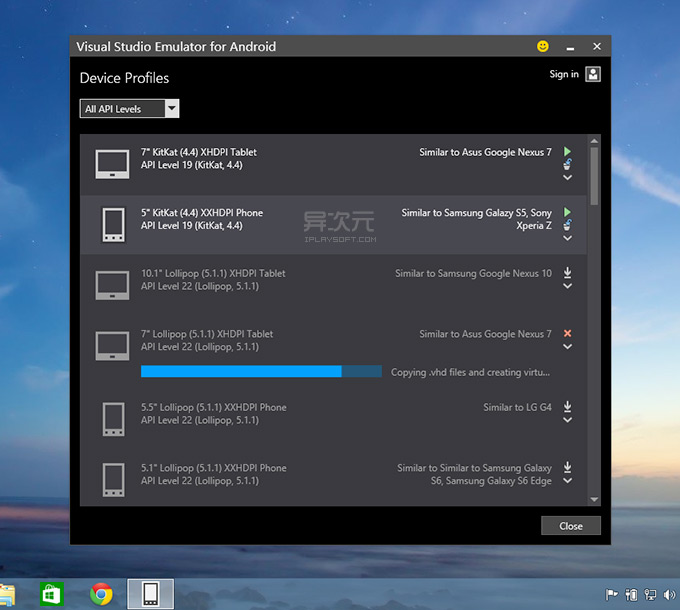Download the 5.1" Lollipop XXHDPI Phone profile

tap(567, 467)
